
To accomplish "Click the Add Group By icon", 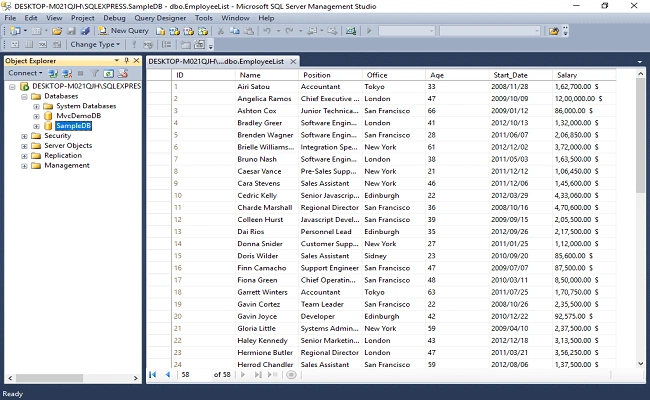I will click(x=167, y=44).
